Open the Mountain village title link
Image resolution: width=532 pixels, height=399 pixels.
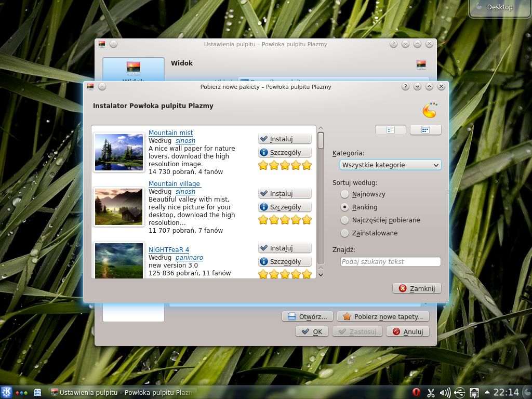(175, 183)
